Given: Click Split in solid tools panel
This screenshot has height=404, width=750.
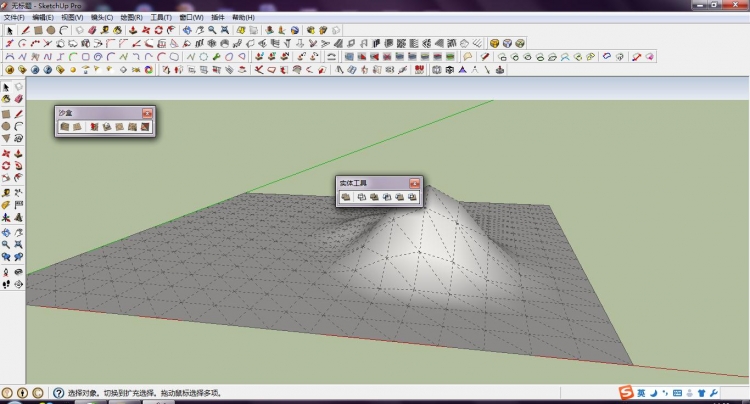Looking at the screenshot, I should click(412, 197).
